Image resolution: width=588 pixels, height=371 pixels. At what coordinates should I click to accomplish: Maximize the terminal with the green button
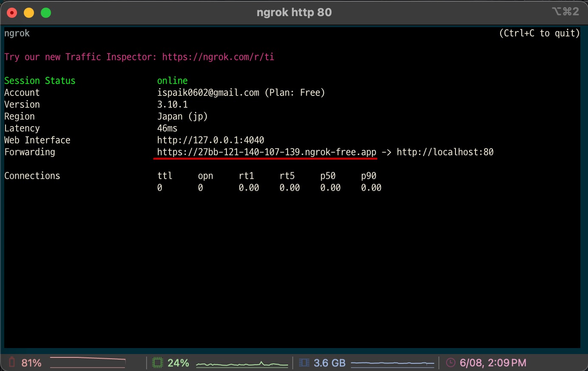46,13
